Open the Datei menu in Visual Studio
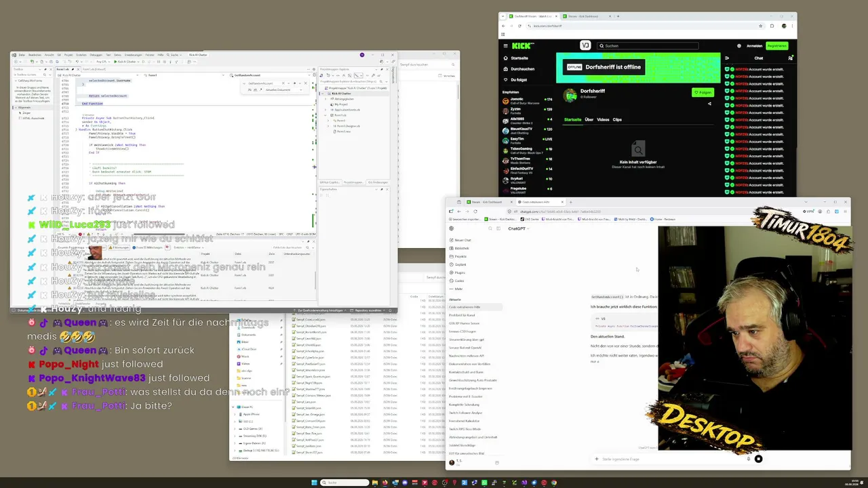868x488 pixels. (22, 55)
